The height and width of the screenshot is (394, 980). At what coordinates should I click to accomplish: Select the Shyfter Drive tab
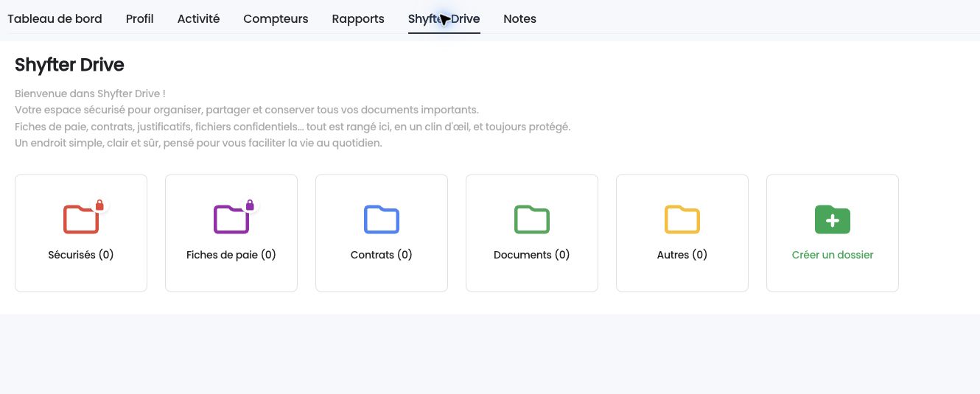coord(444,19)
